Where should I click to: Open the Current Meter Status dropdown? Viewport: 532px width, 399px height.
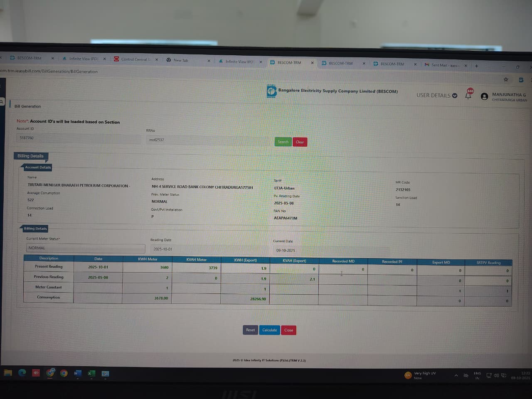(86, 248)
